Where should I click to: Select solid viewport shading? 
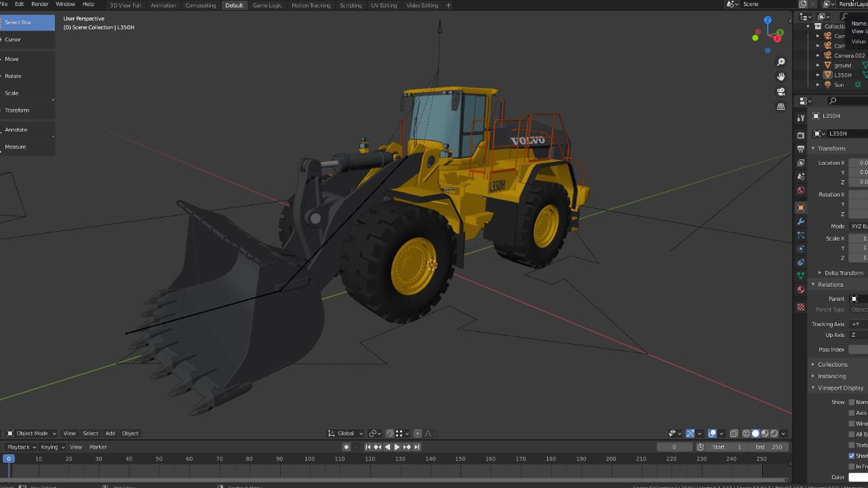[x=755, y=433]
